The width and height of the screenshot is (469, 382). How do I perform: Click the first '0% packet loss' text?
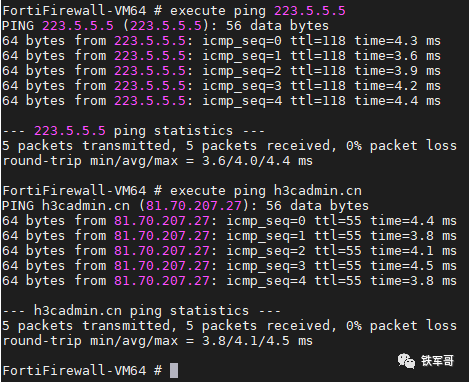point(401,146)
